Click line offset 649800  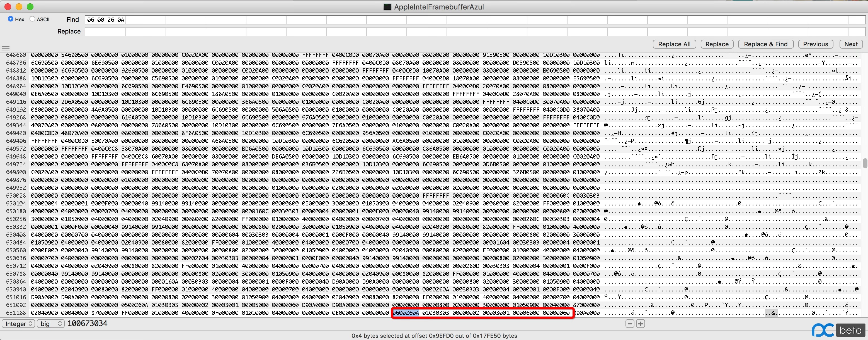(16, 172)
